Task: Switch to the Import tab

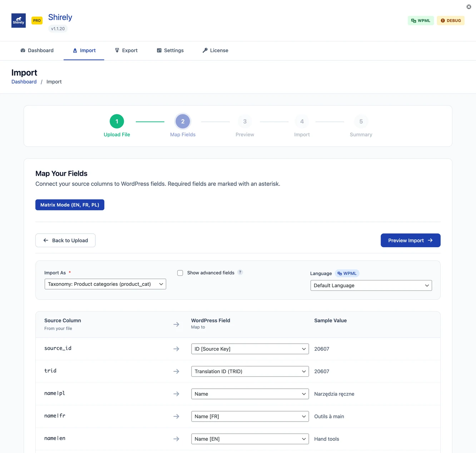Action: pyautogui.click(x=84, y=50)
